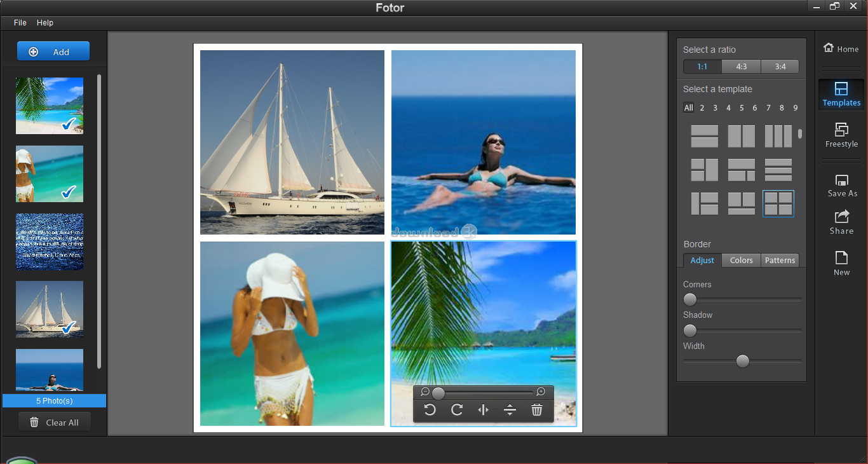Choose the 1:1 ratio option
Image resolution: width=868 pixels, height=464 pixels.
tap(702, 67)
